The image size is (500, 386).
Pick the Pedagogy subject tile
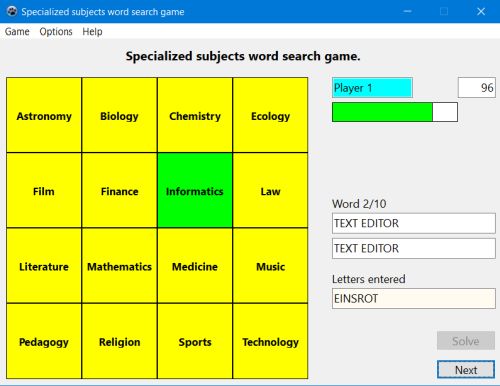(44, 341)
